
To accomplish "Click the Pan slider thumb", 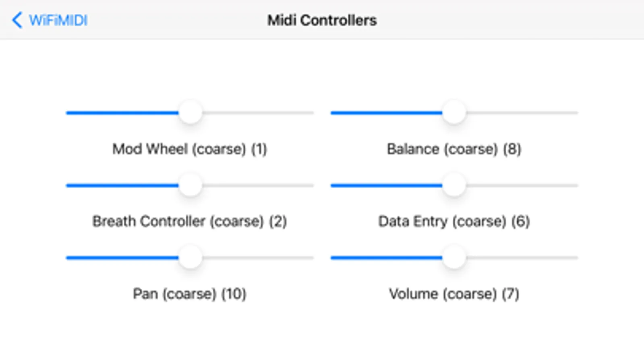I will [190, 258].
